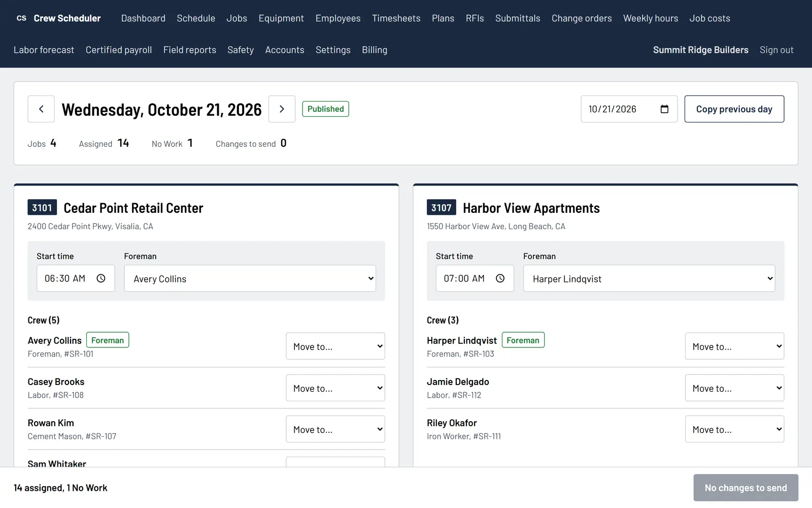Open Move to dropdown for Jamie Delgado

[734, 388]
